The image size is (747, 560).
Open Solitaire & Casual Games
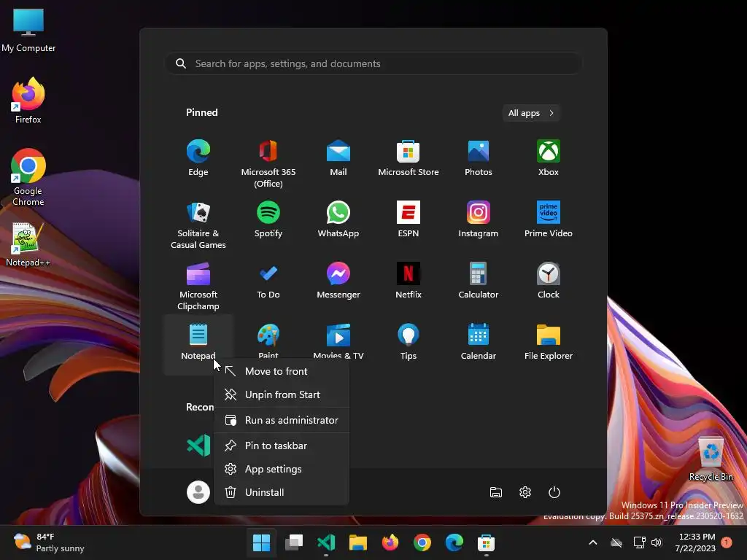[198, 226]
